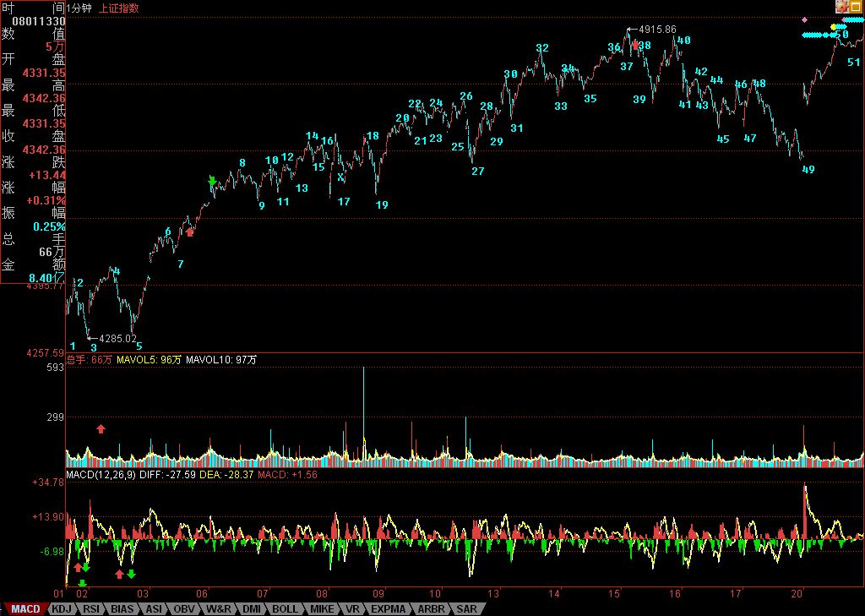Click the 4285.02 low price label
The height and width of the screenshot is (616, 865).
(117, 338)
